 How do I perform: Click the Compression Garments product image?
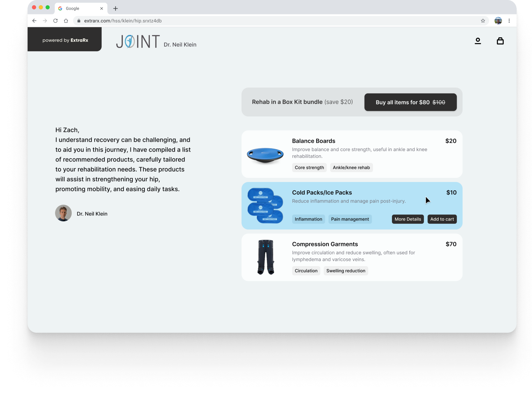(266, 257)
